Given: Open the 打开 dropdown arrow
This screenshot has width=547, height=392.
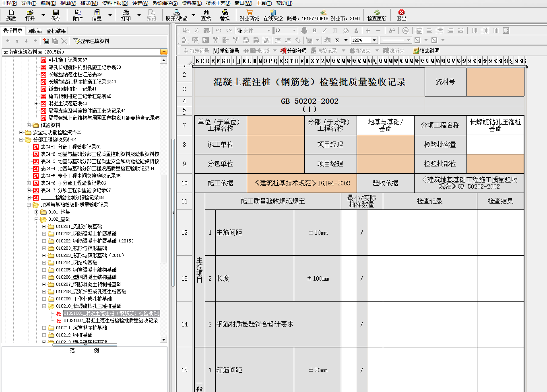Looking at the screenshot, I should [43, 15].
